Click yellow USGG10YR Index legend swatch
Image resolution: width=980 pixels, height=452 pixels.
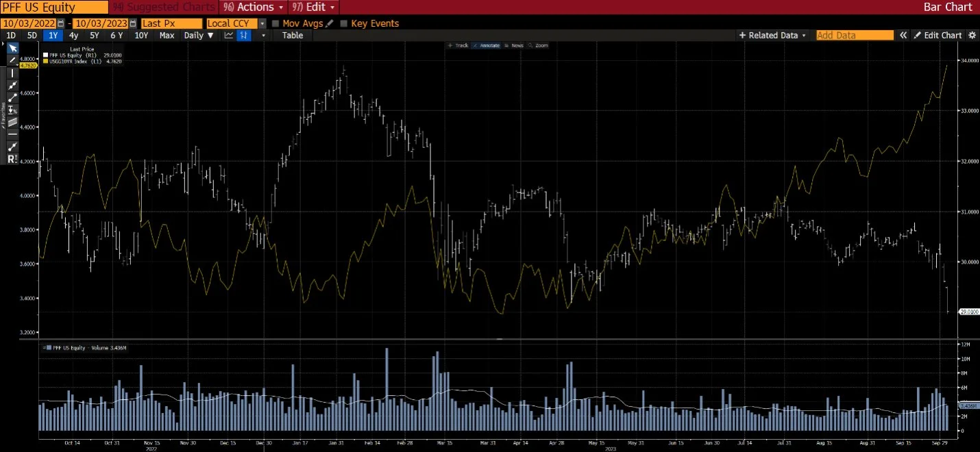point(45,61)
